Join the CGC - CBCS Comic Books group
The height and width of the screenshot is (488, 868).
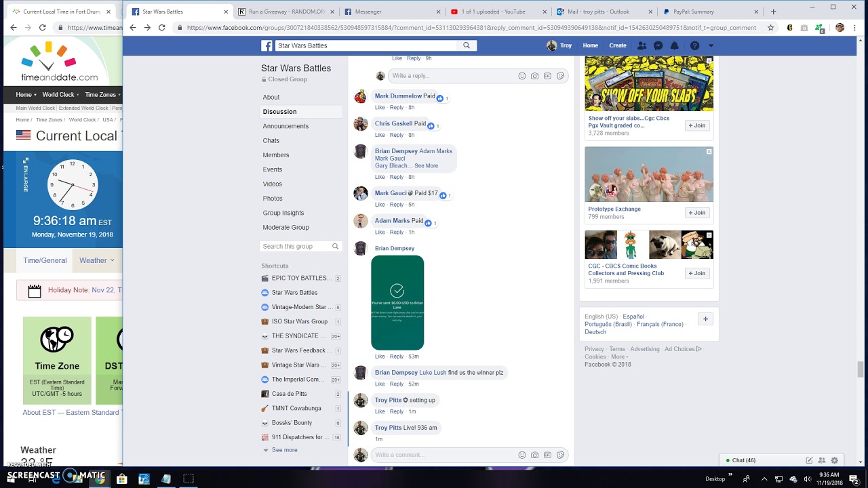coord(697,273)
